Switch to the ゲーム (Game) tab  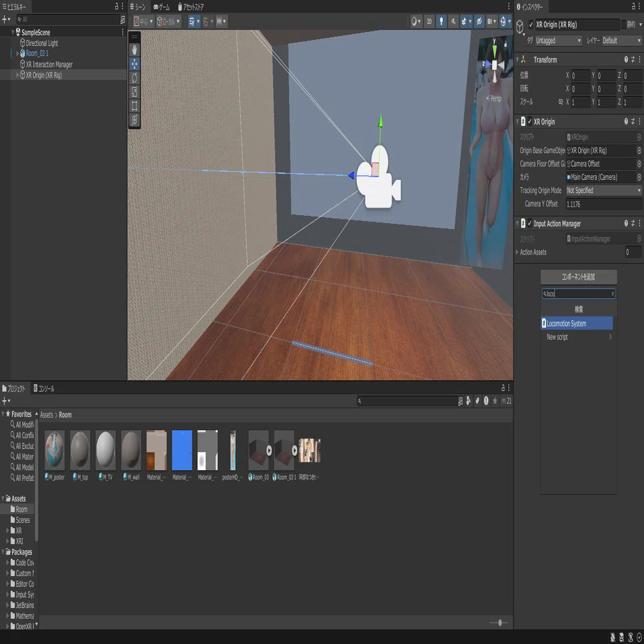(161, 7)
